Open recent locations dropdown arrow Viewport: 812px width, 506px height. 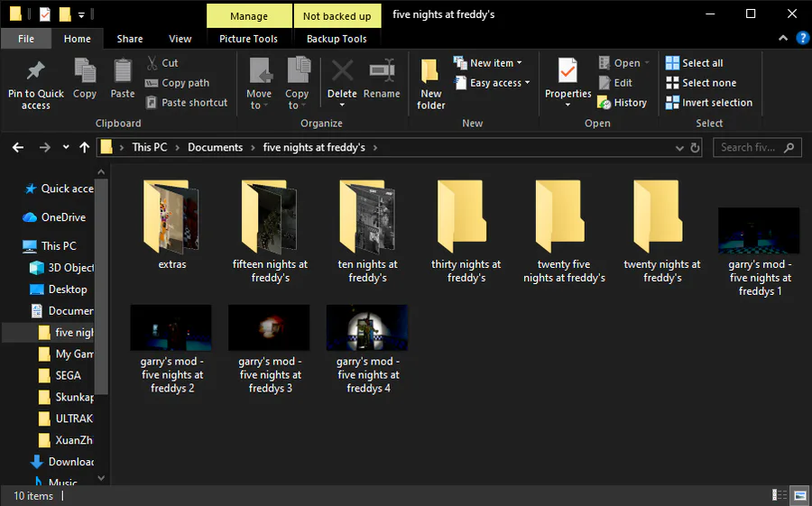[x=66, y=147]
